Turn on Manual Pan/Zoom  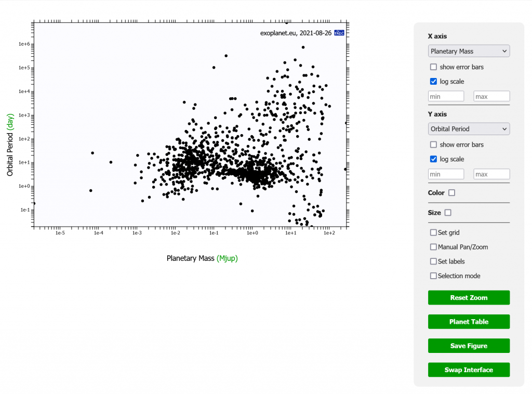point(433,247)
